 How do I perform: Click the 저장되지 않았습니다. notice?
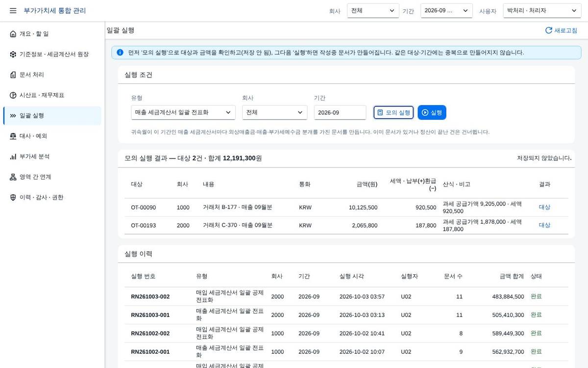[x=544, y=158]
